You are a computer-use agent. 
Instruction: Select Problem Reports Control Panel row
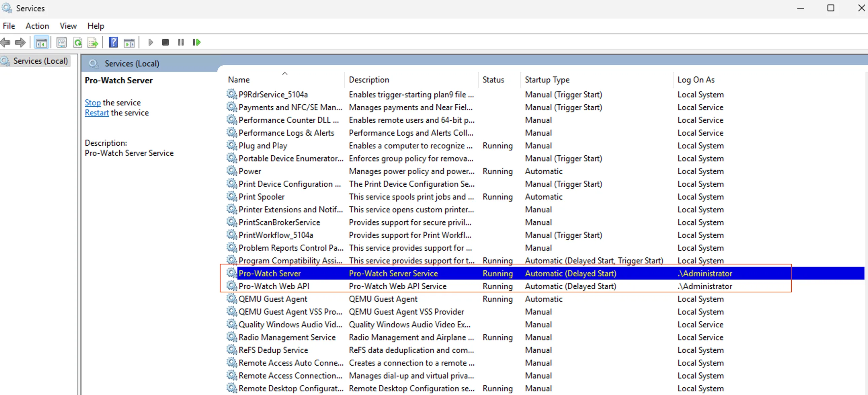point(545,248)
